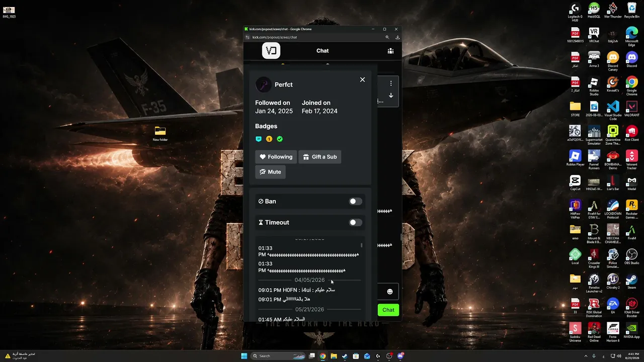This screenshot has height=362, width=644.
Task: Open the emoji picker in chat
Action: 390,292
